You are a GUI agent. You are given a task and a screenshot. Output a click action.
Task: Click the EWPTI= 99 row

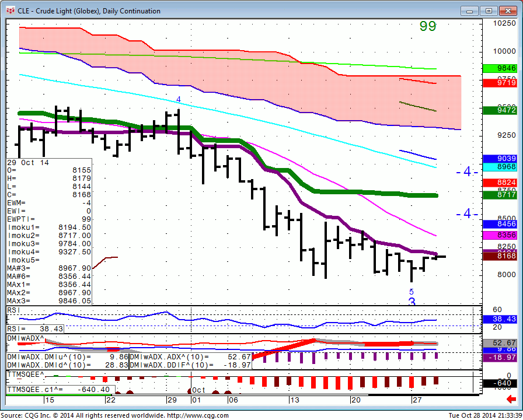tap(49, 219)
